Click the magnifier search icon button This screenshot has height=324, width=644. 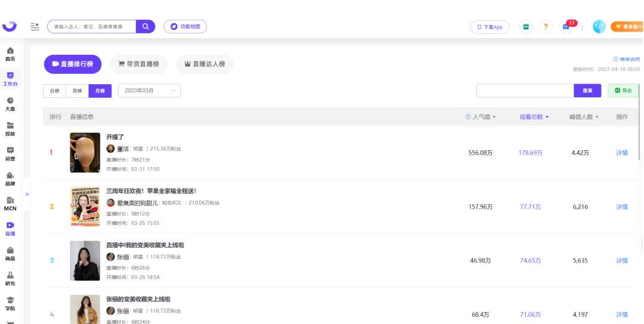145,27
